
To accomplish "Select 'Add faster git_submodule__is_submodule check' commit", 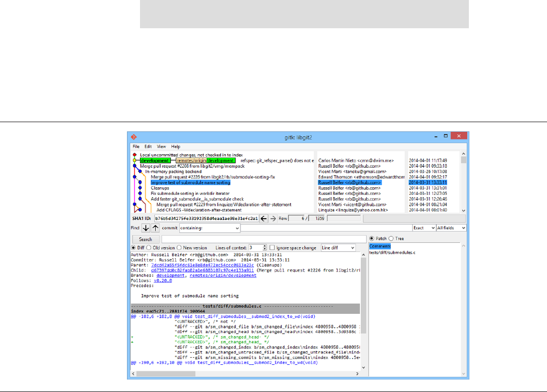I will [x=197, y=199].
